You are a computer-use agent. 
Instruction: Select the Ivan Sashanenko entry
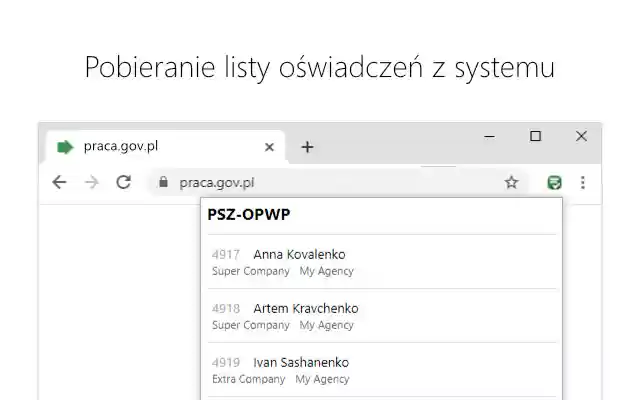(x=382, y=370)
